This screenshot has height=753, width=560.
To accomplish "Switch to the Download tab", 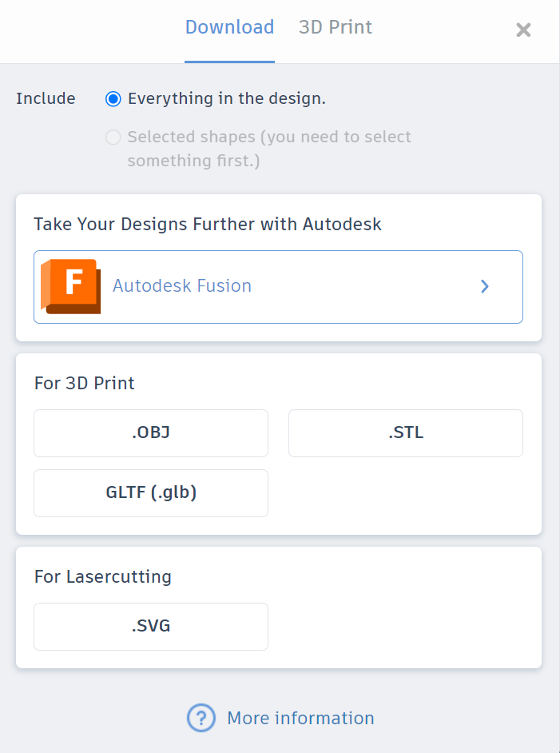I will [x=229, y=27].
